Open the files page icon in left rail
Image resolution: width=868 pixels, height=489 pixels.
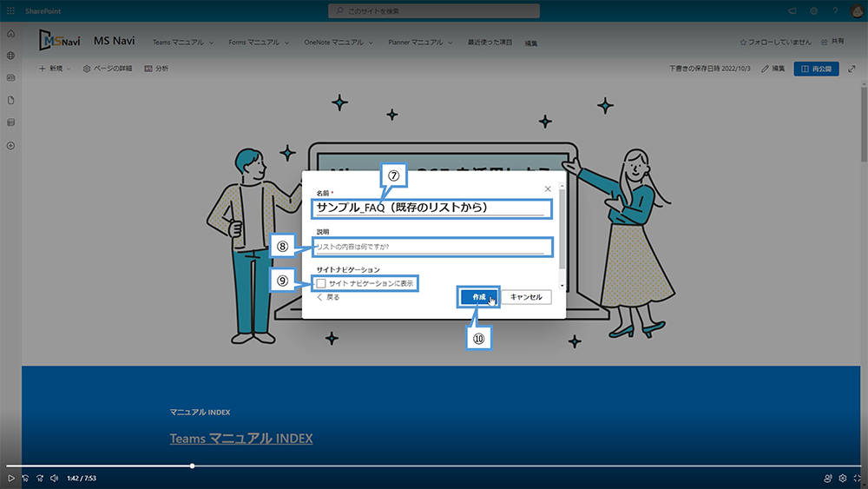coord(10,100)
